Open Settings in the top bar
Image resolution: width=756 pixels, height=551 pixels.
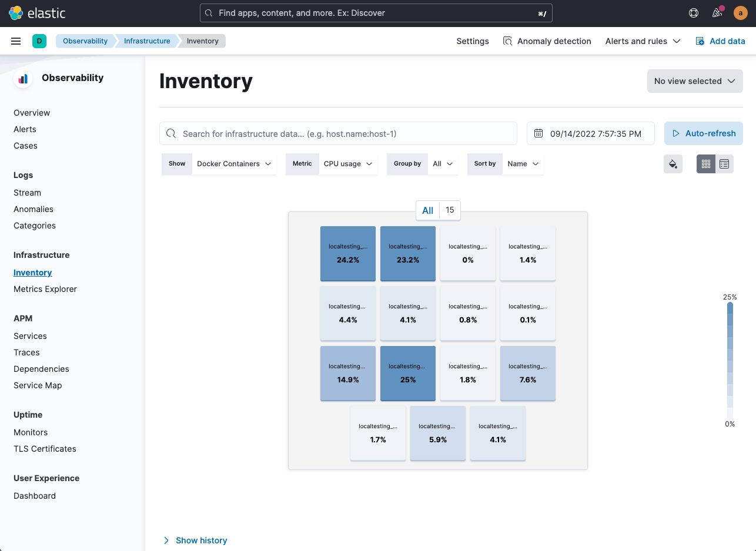point(473,41)
